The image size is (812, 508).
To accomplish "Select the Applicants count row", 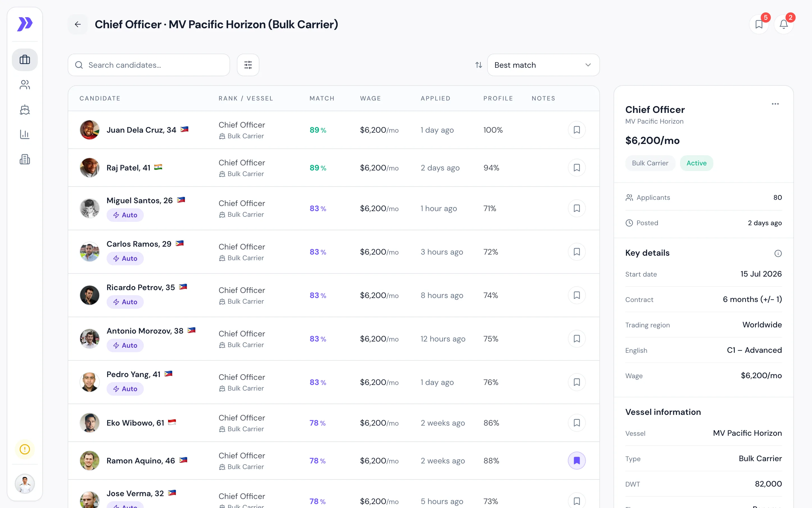I will 703,198.
